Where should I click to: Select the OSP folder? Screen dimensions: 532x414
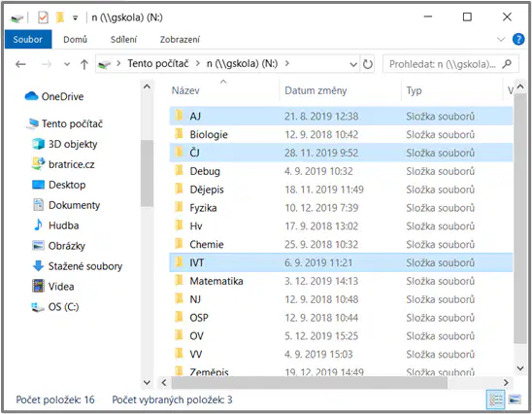[x=341, y=318]
